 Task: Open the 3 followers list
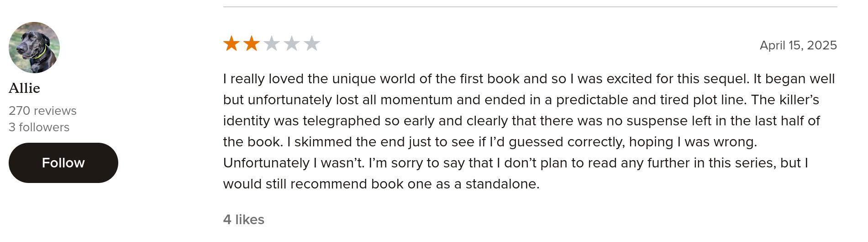[39, 127]
